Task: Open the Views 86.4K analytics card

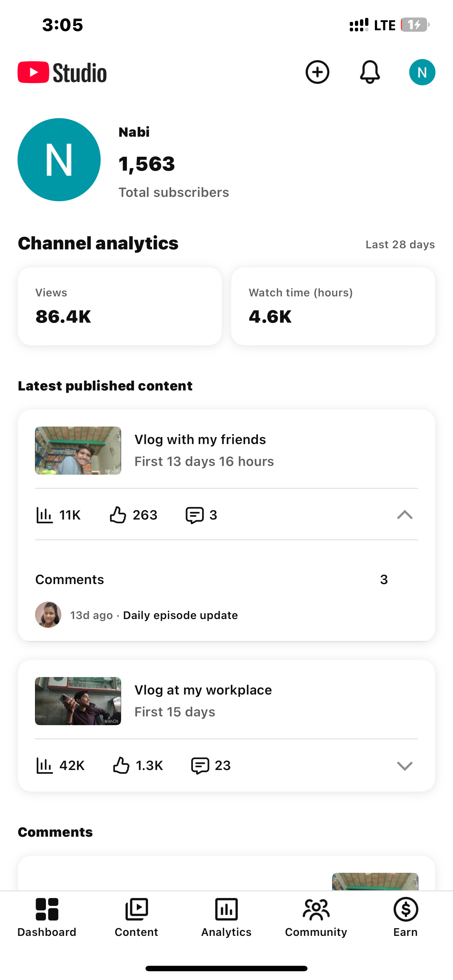Action: point(120,306)
